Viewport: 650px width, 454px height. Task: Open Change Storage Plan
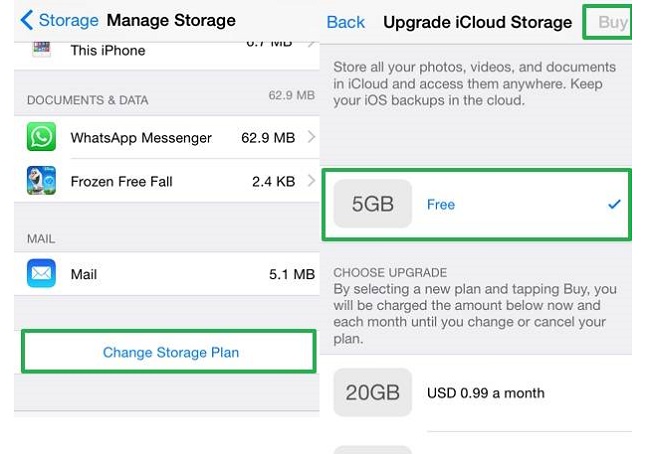(x=170, y=352)
